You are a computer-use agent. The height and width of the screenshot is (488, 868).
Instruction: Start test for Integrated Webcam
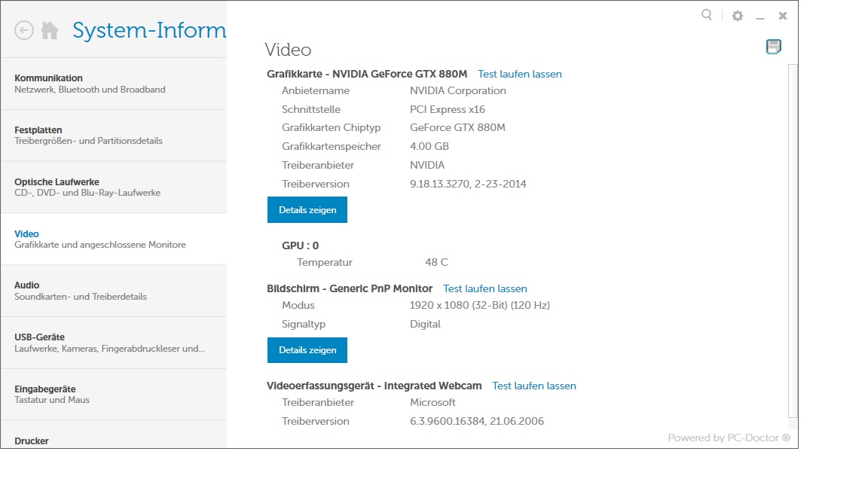[x=533, y=386]
